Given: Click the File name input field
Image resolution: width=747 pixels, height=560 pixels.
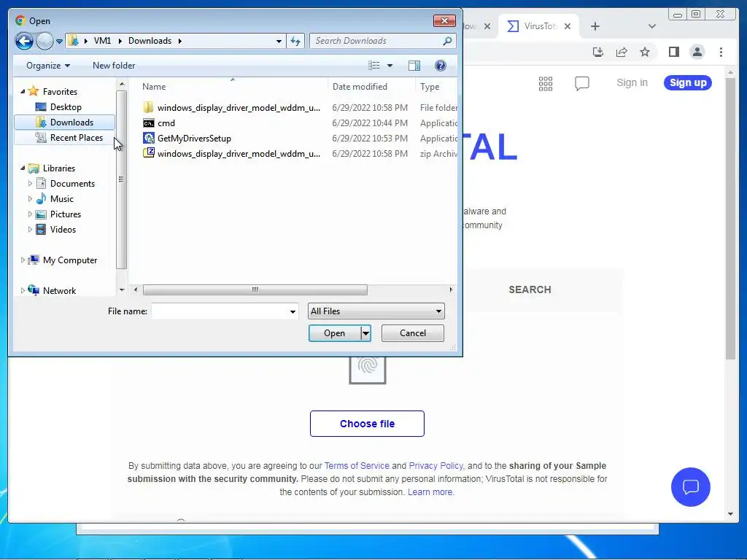Looking at the screenshot, I should click(220, 311).
